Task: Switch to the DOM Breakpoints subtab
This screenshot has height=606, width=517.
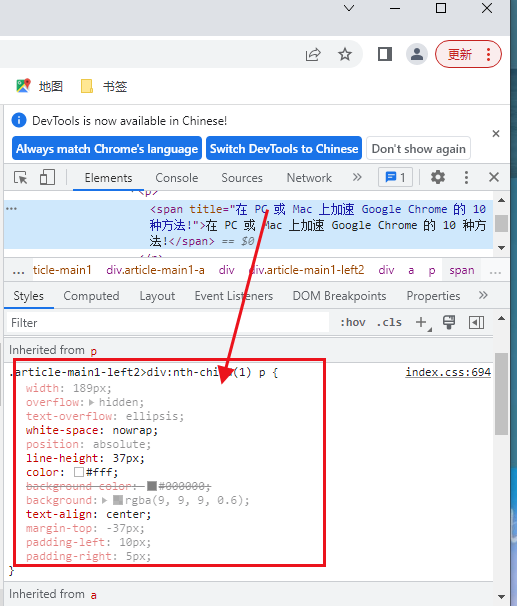Action: click(339, 296)
